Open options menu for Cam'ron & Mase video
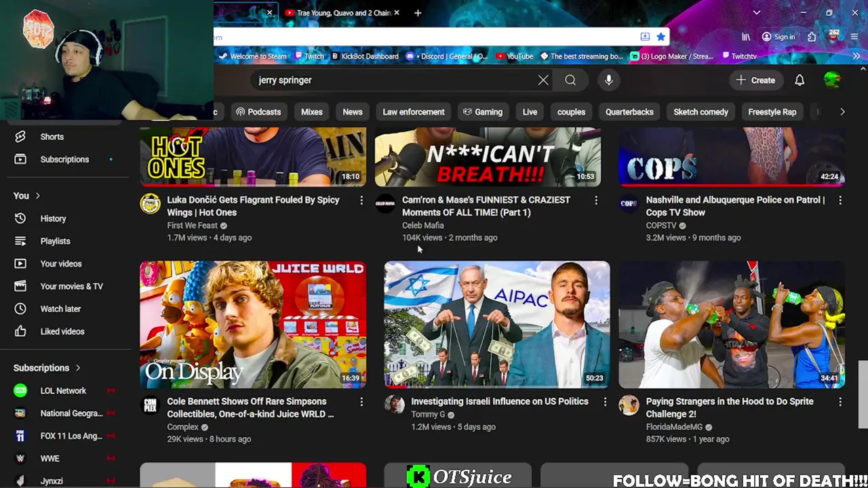 click(596, 200)
